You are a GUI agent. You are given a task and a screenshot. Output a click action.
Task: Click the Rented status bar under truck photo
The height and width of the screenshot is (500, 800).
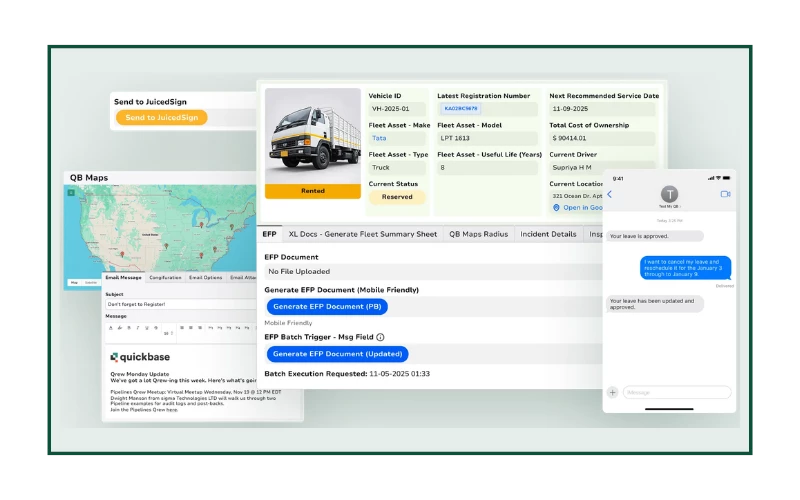pyautogui.click(x=313, y=191)
